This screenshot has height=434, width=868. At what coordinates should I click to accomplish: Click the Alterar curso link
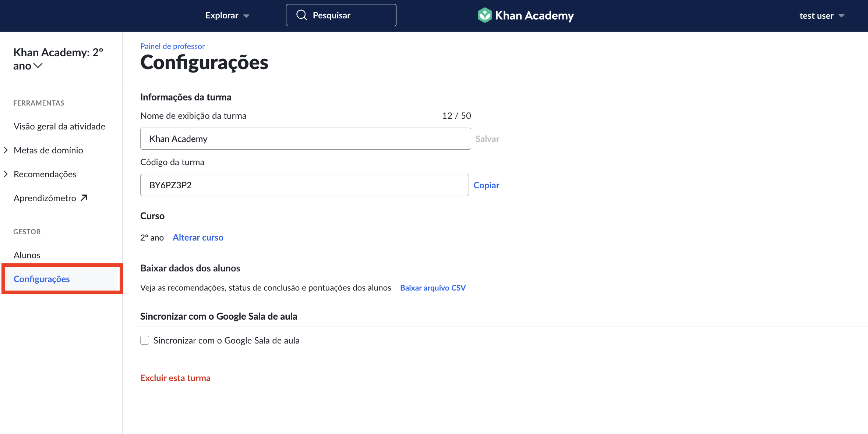pyautogui.click(x=198, y=237)
